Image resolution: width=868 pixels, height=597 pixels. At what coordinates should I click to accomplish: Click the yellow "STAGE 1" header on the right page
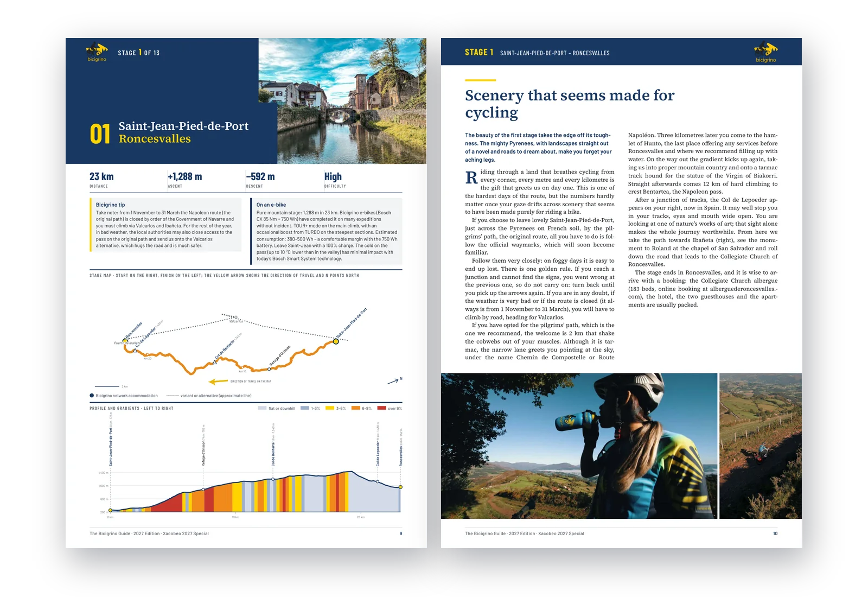tap(479, 52)
